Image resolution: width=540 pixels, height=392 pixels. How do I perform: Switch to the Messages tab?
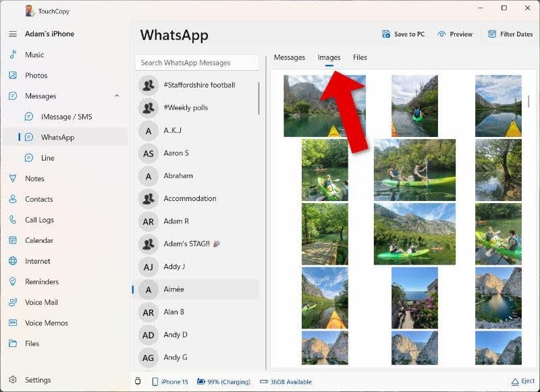(290, 57)
